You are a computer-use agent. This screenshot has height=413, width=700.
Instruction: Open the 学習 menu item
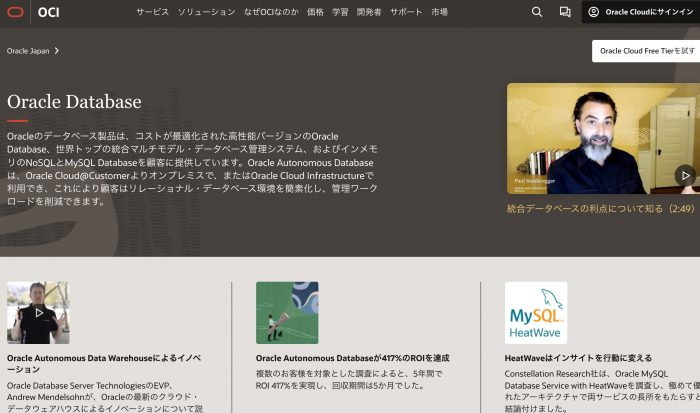tap(341, 12)
